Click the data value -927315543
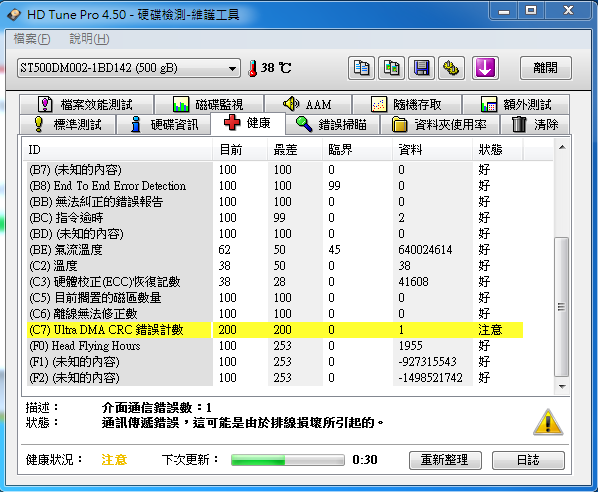Image resolution: width=598 pixels, height=492 pixels. pyautogui.click(x=428, y=362)
